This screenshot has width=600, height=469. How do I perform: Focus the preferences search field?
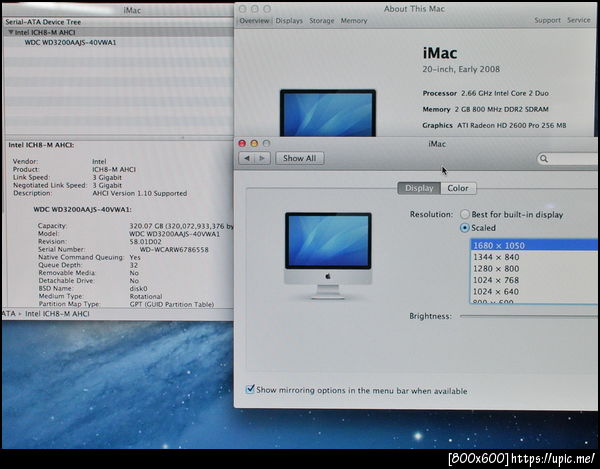click(x=568, y=158)
